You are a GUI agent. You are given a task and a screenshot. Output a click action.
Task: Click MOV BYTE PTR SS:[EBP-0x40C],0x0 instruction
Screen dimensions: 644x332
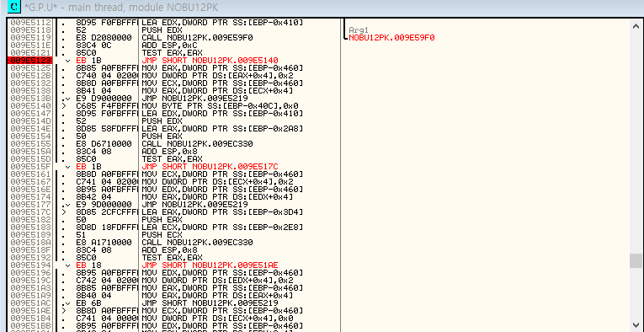220,106
